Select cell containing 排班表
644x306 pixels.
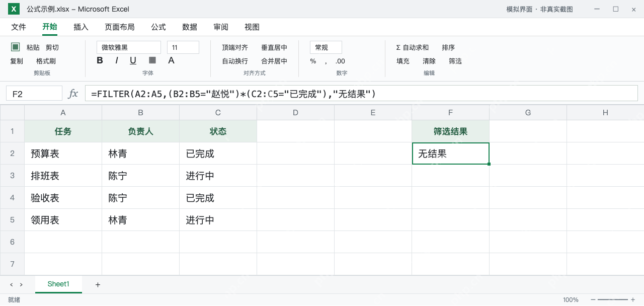(63, 176)
